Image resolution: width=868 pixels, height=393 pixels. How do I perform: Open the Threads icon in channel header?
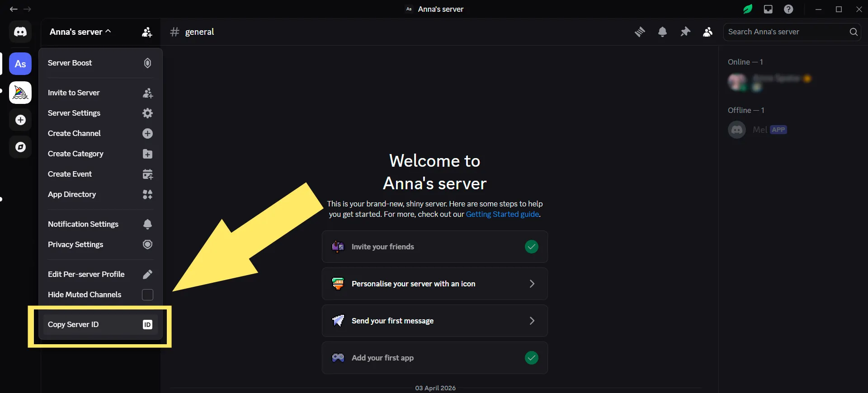click(640, 32)
